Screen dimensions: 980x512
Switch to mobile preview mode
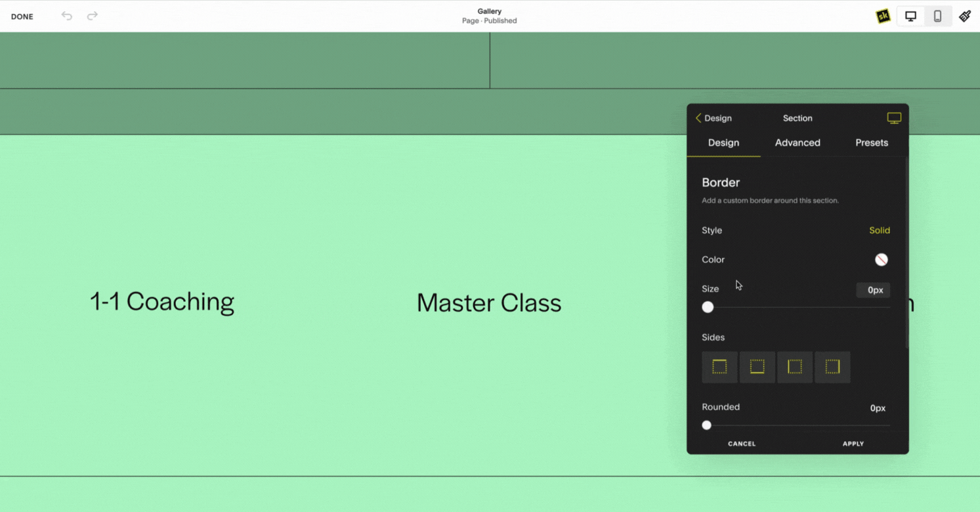coord(937,16)
